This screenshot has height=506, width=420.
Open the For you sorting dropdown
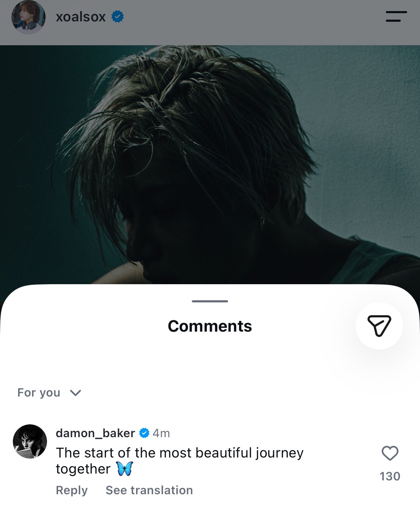click(x=49, y=393)
